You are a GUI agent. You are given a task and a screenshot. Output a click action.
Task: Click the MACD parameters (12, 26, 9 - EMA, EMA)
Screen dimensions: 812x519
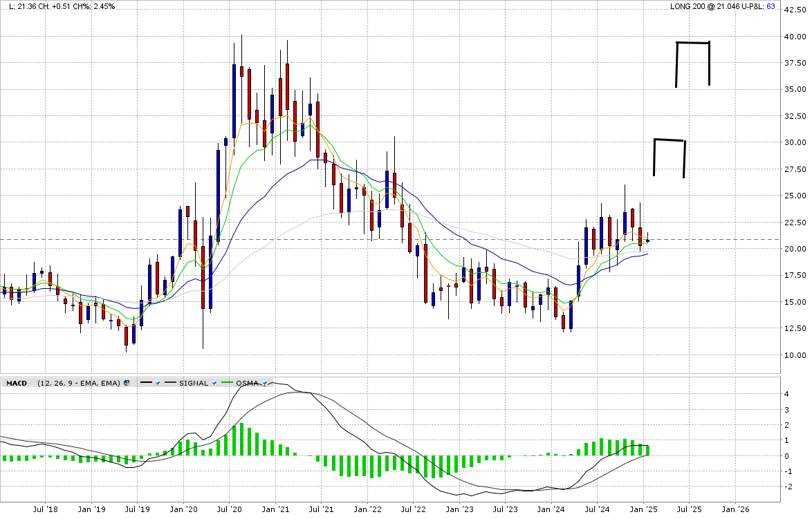(79, 384)
